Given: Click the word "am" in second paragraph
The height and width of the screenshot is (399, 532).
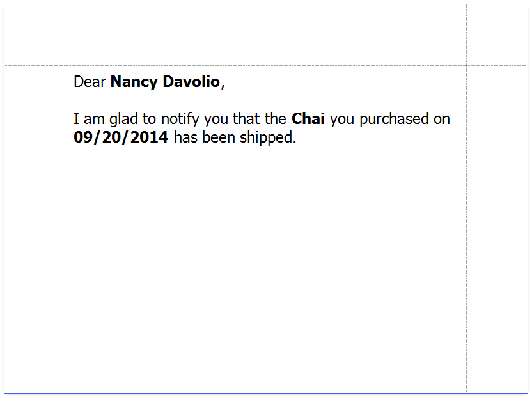Looking at the screenshot, I should coord(93,120).
